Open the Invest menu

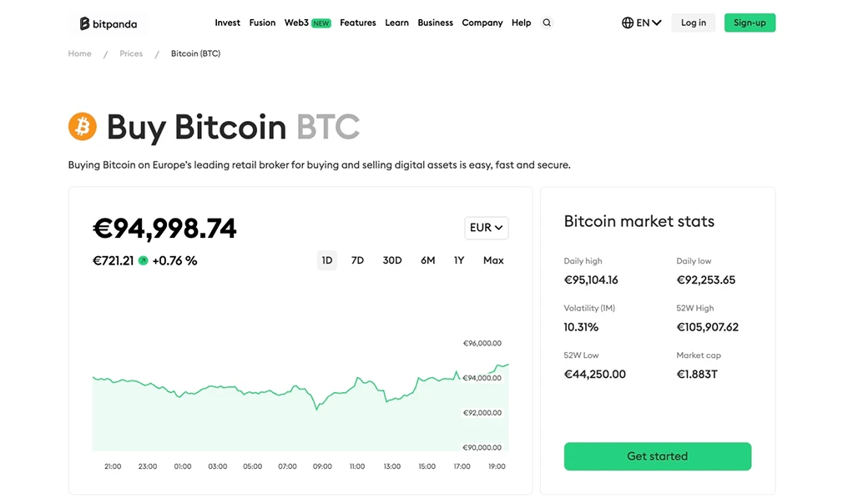227,23
